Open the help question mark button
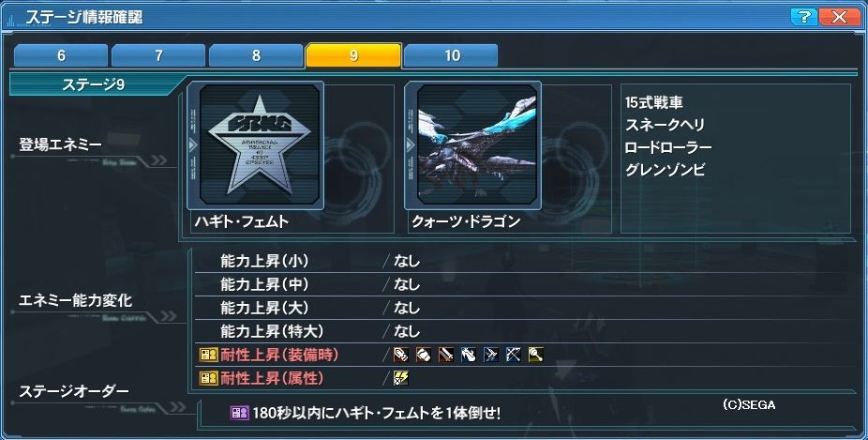 click(803, 17)
